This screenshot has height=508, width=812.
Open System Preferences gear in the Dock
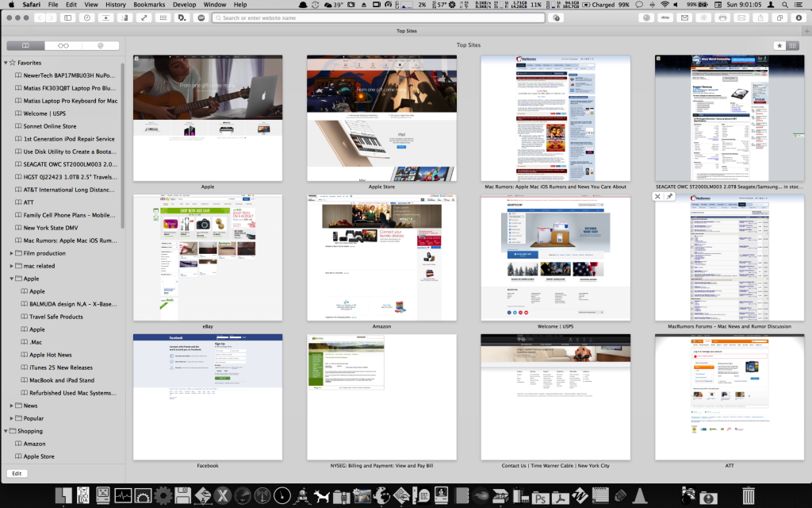point(163,496)
